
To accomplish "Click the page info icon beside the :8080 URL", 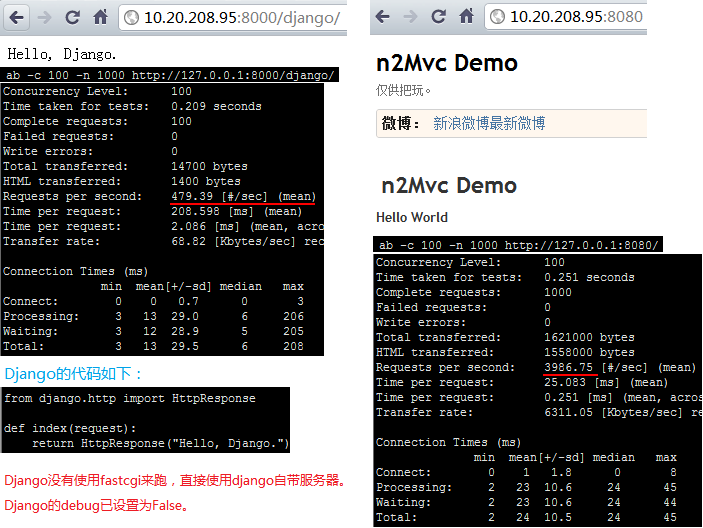I will [x=497, y=18].
